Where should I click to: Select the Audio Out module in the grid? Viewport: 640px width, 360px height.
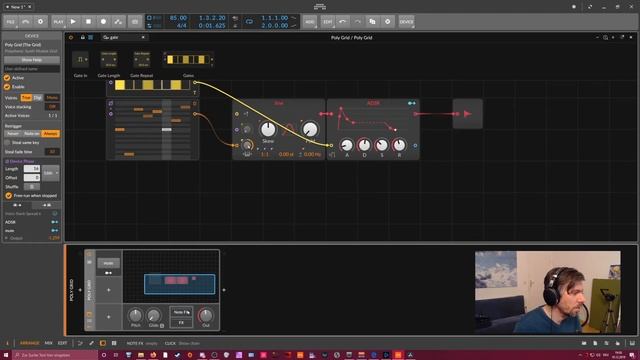(x=468, y=114)
